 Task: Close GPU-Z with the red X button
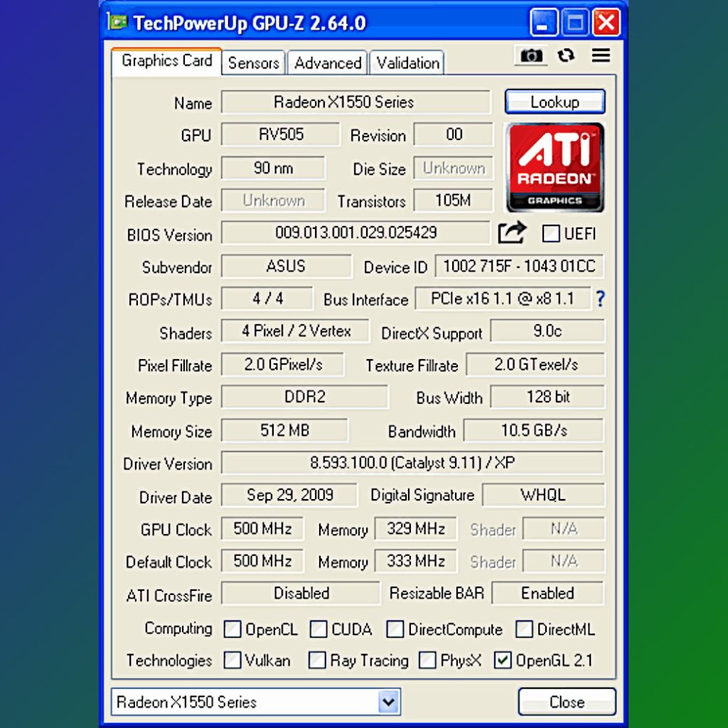pyautogui.click(x=606, y=22)
